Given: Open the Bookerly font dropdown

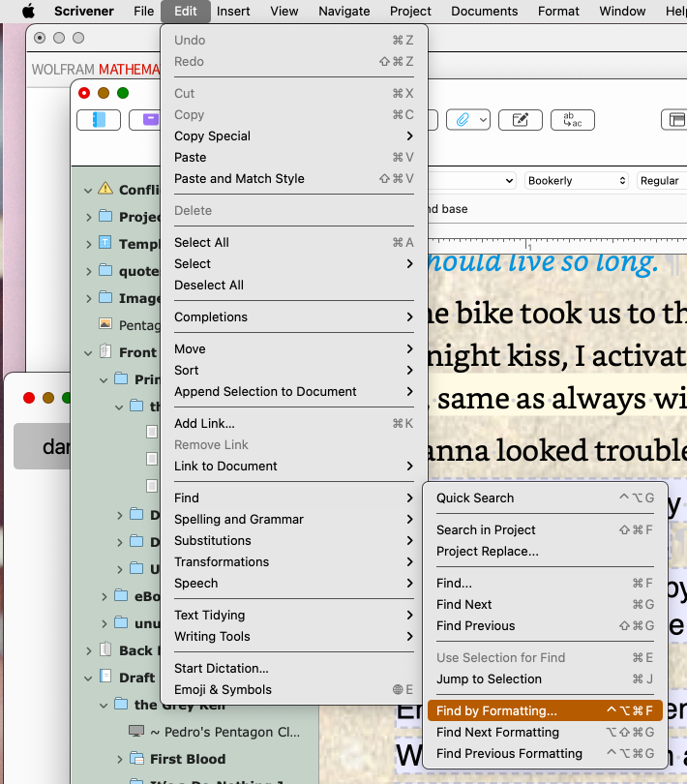Looking at the screenshot, I should [576, 180].
